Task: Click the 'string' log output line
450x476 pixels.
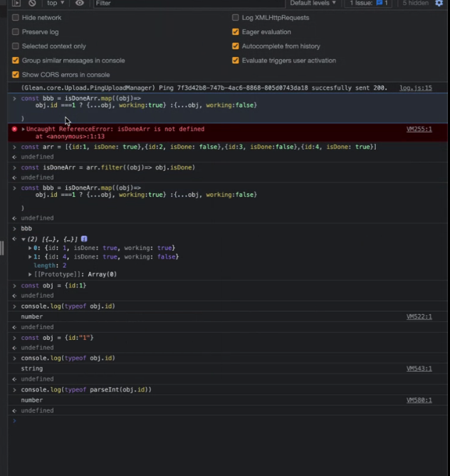Action: point(32,368)
